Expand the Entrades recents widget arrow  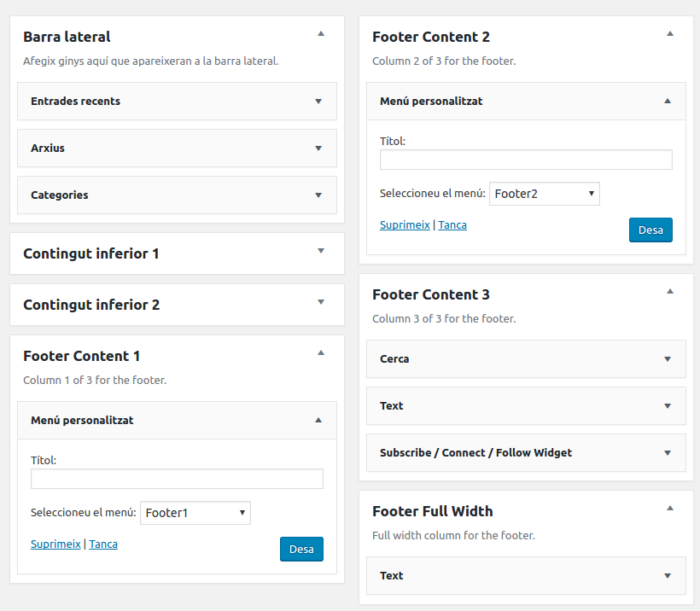[x=318, y=102]
